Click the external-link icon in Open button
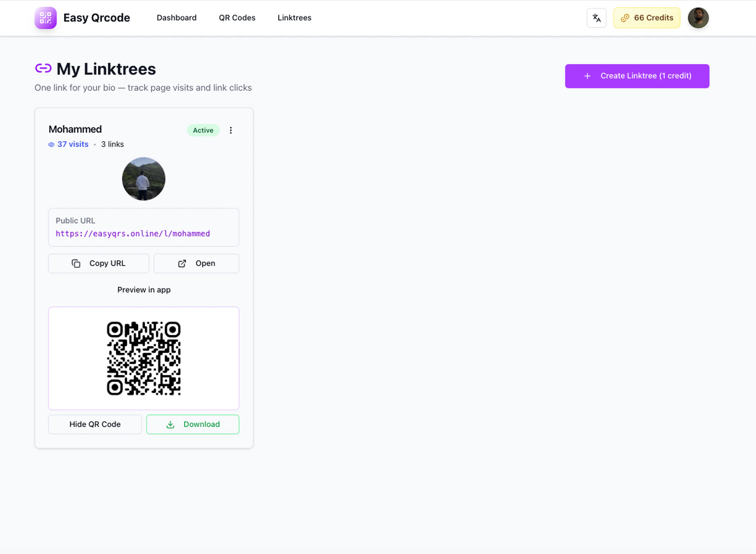756x554 pixels. click(x=182, y=263)
